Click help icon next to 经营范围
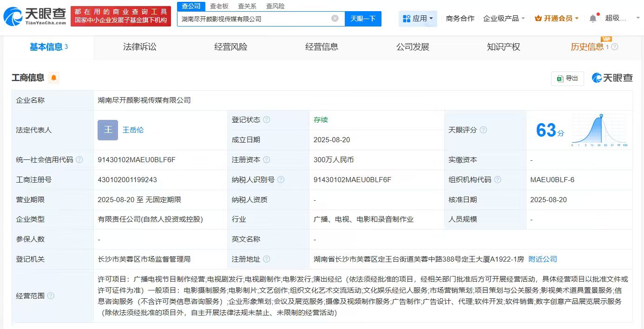Screen dimensions: 644x329 pyautogui.click(x=51, y=296)
